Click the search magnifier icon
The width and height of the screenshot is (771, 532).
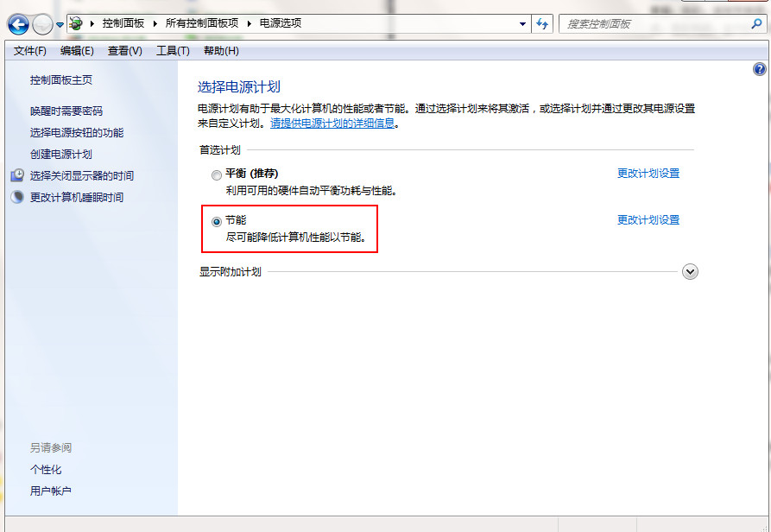tap(755, 24)
